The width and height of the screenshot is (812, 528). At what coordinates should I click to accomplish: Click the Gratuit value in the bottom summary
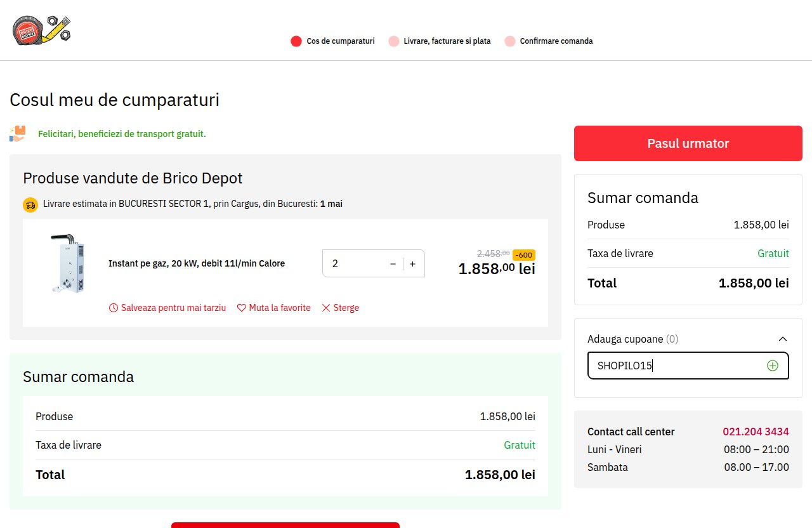click(520, 445)
